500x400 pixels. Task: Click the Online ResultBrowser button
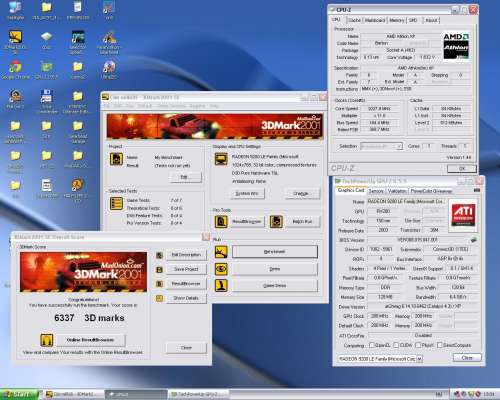90,340
